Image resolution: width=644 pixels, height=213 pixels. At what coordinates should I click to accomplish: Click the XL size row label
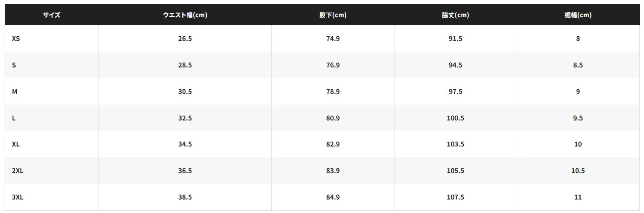[16, 144]
